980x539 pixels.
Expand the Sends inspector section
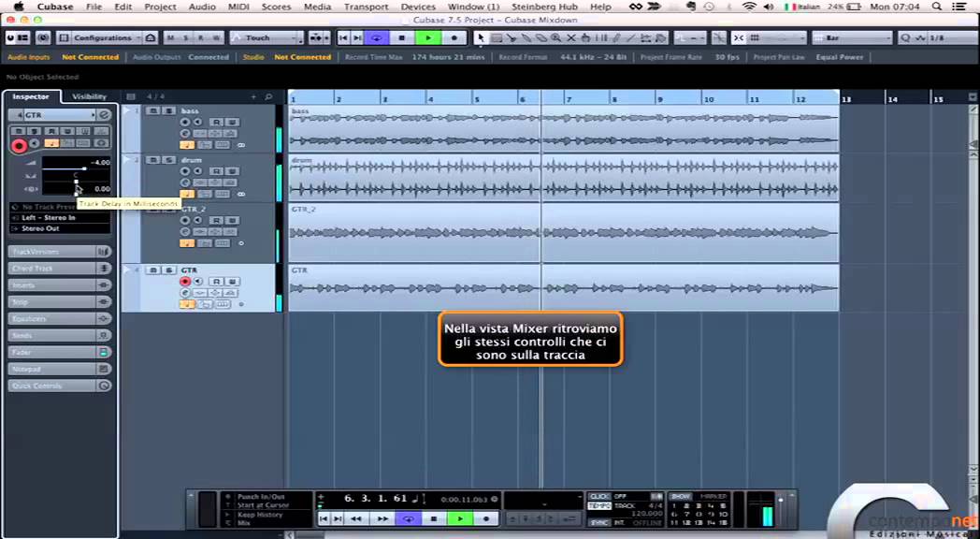pos(60,336)
